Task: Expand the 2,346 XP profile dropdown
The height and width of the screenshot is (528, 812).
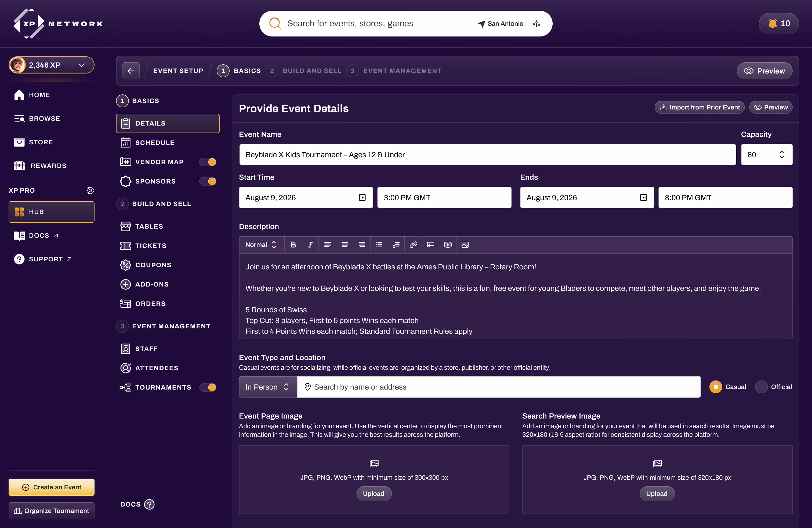Action: (x=52, y=65)
